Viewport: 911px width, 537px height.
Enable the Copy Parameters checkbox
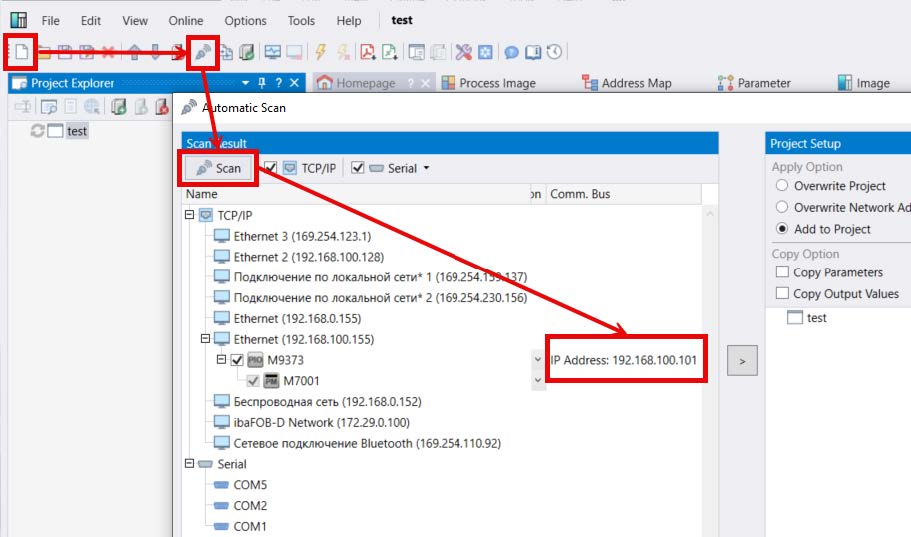click(x=783, y=272)
